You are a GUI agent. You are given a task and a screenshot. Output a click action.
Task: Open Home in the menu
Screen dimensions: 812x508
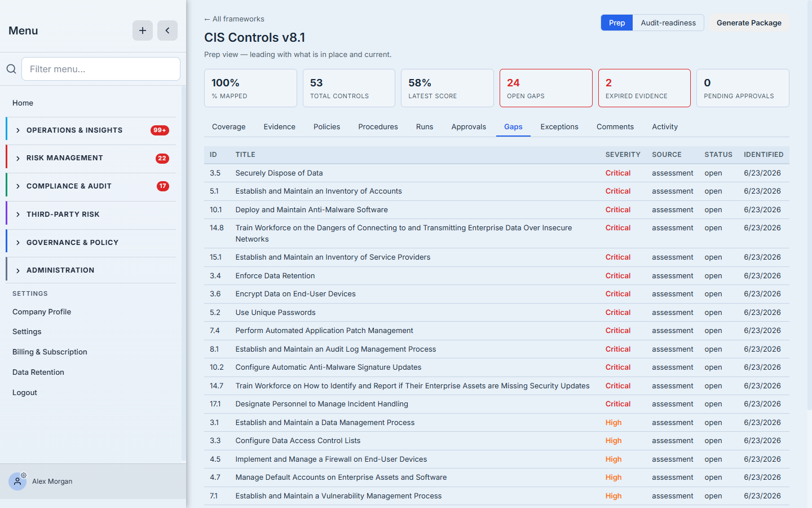(23, 103)
